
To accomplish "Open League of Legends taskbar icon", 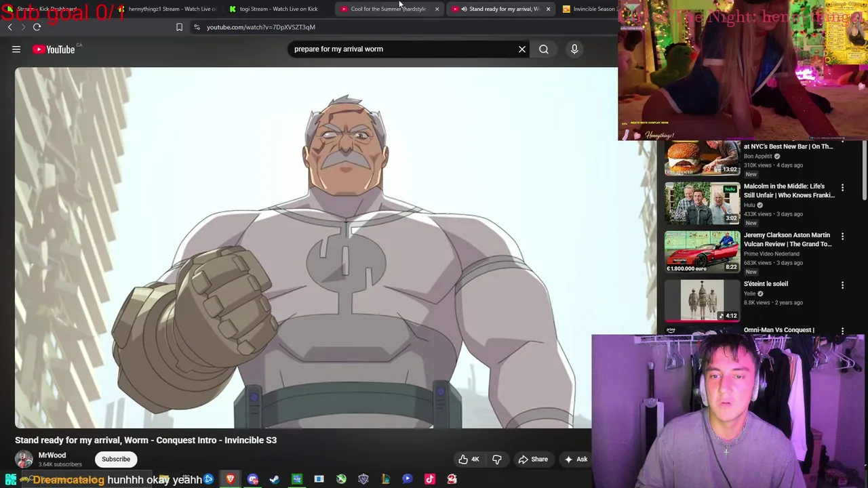I will pyautogui.click(x=385, y=479).
